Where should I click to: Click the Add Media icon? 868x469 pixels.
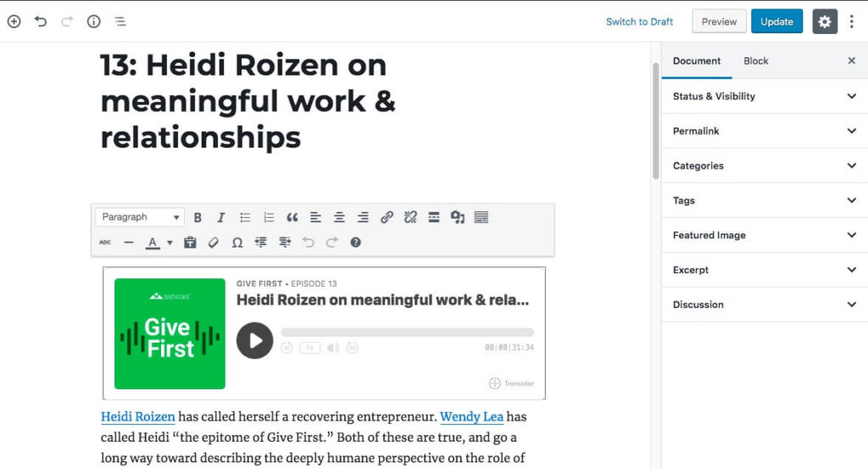tap(457, 217)
